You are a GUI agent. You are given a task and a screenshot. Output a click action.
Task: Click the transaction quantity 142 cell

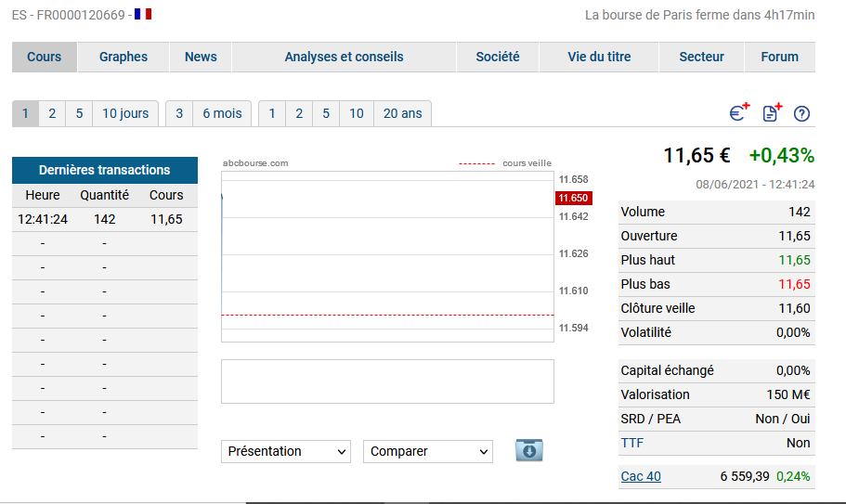click(105, 219)
